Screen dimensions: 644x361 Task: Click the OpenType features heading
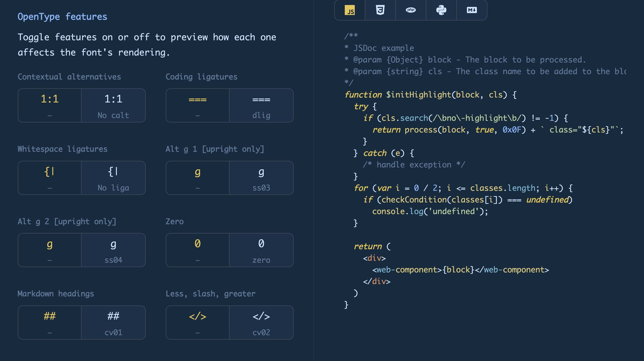pos(62,17)
